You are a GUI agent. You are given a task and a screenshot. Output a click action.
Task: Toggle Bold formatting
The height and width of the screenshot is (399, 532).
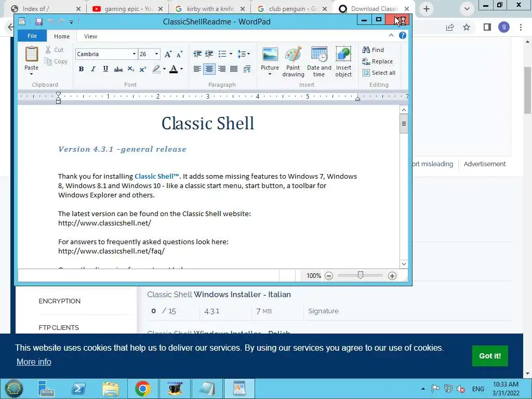(81, 69)
